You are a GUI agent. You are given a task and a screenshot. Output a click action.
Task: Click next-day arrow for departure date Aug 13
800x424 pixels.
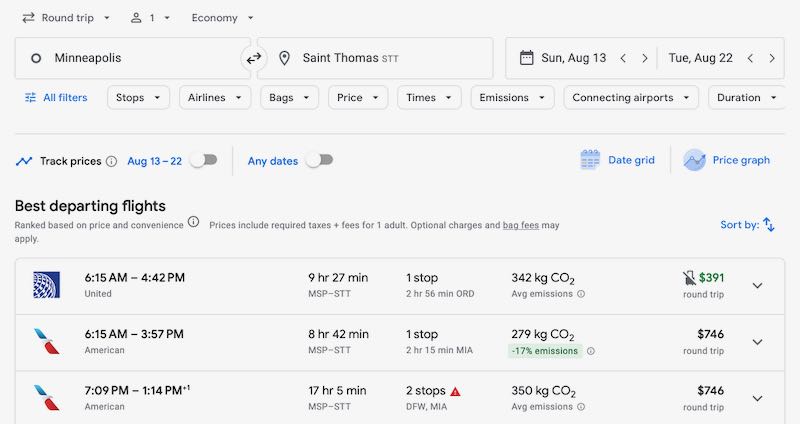[645, 58]
